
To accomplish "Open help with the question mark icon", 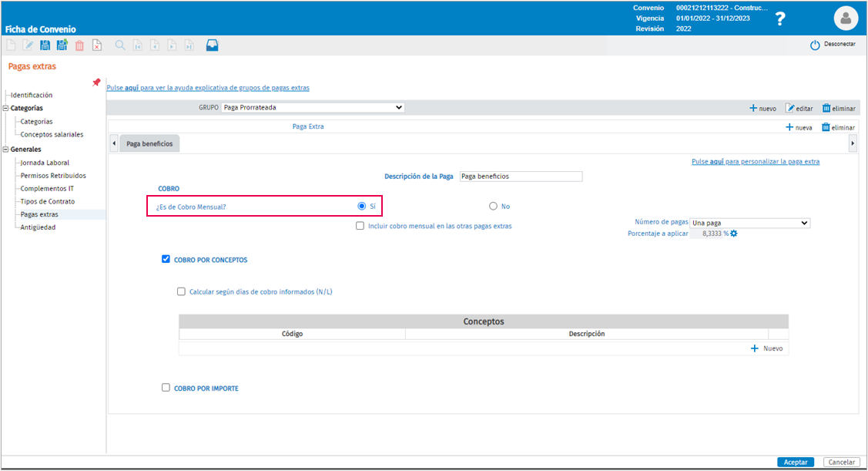I will pos(780,19).
